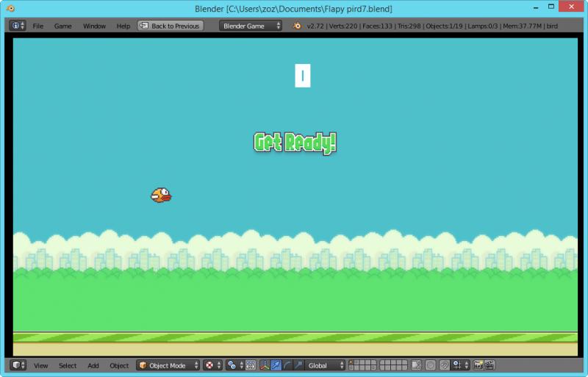Toggle proportional editing icon
Image resolution: width=588 pixels, height=377 pixels.
coord(431,365)
